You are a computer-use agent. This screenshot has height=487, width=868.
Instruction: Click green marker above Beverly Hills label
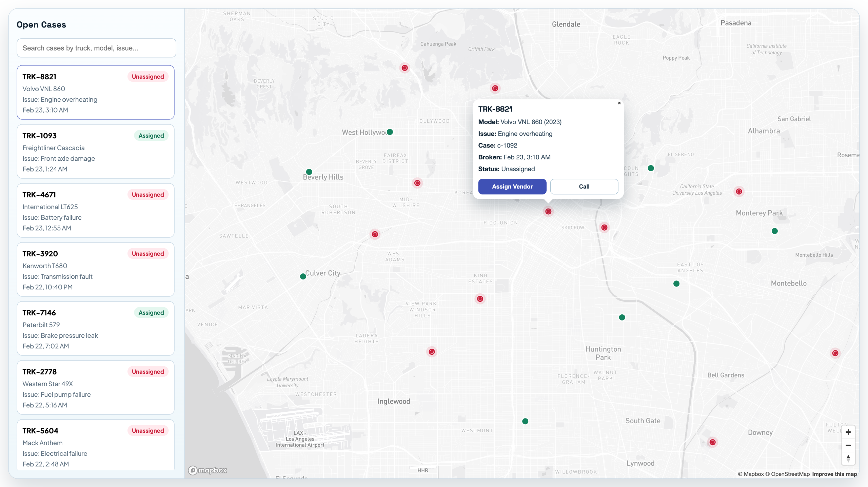tap(309, 172)
